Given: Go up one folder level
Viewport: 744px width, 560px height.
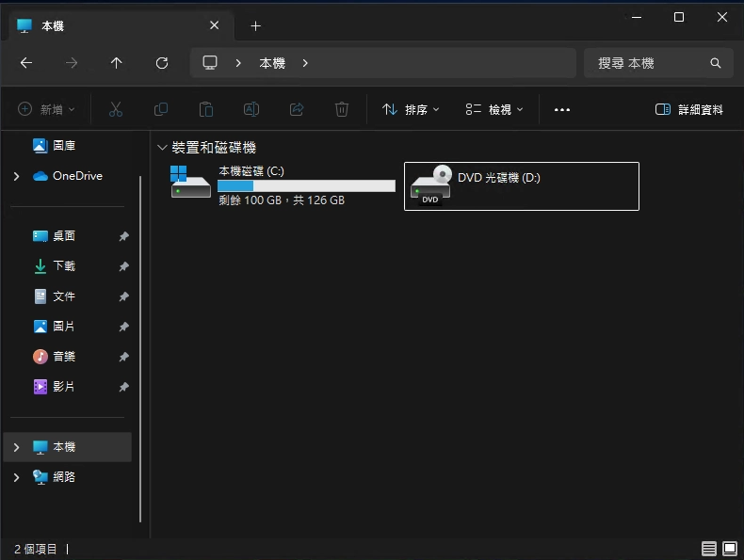Looking at the screenshot, I should (x=116, y=63).
